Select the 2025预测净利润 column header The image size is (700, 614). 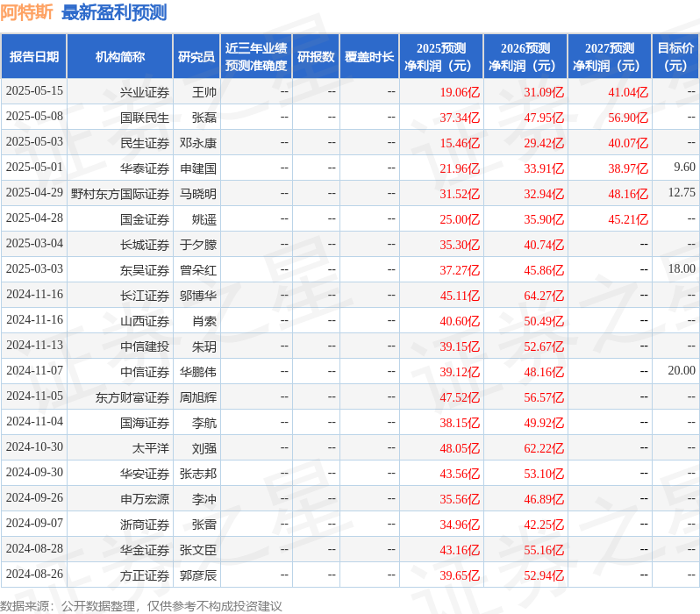click(x=441, y=56)
